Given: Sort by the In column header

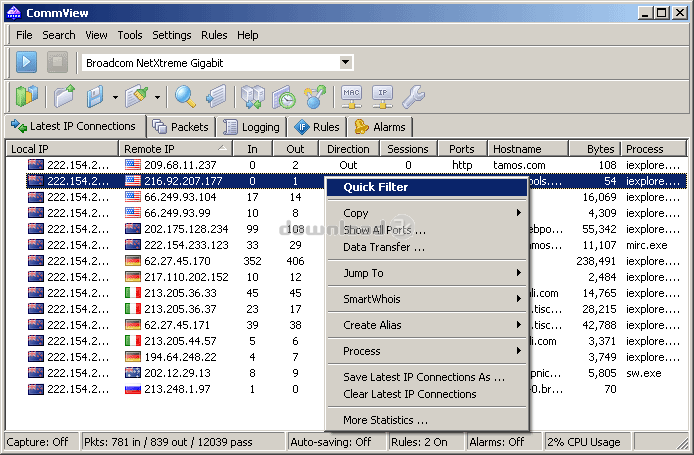Looking at the screenshot, I should point(253,149).
